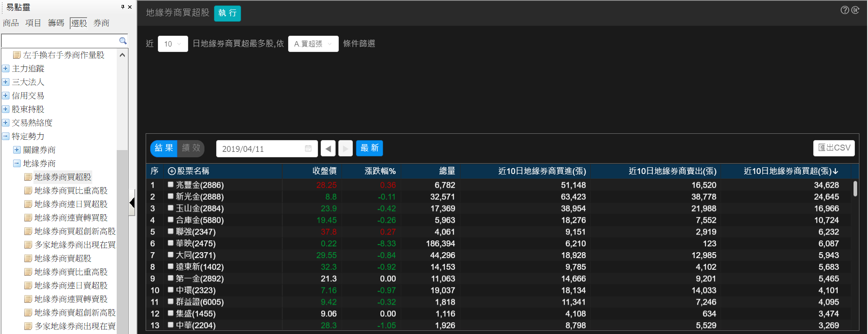Open the A.買超張 condition dropdown
The image size is (868, 334).
[x=313, y=44]
